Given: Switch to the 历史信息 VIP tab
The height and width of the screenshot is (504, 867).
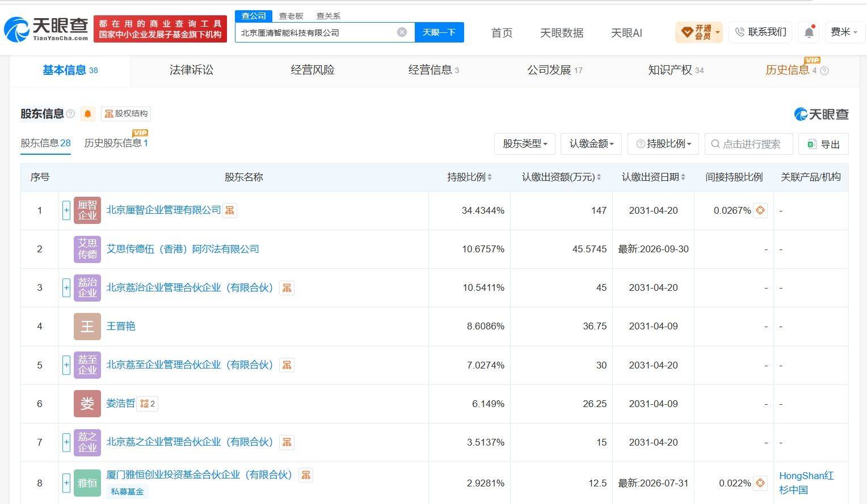Looking at the screenshot, I should click(791, 70).
